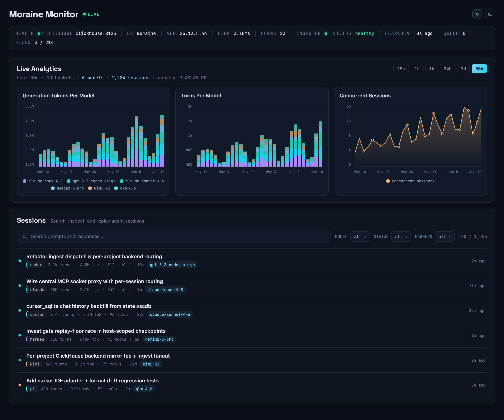Click the gemini-3-pro model badge in sessions
504x420 pixels.
tap(159, 339)
